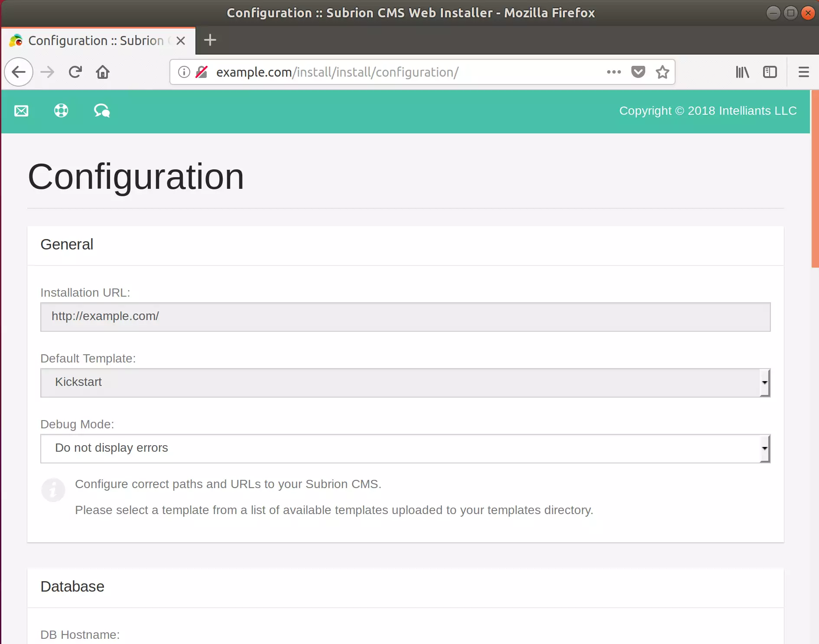This screenshot has width=819, height=644.
Task: Click the envelope mail icon in the teal header
Action: coord(21,111)
